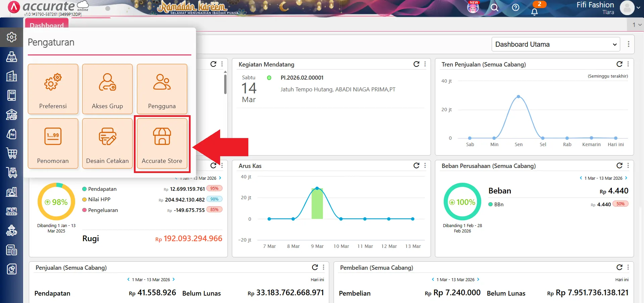This screenshot has width=644, height=303.
Task: Open the Pengguna settings tile
Action: pos(162,89)
